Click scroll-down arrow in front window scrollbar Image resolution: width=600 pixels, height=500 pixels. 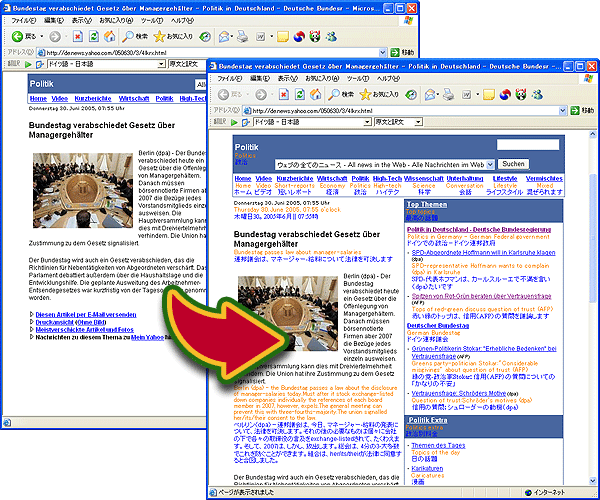[593, 481]
